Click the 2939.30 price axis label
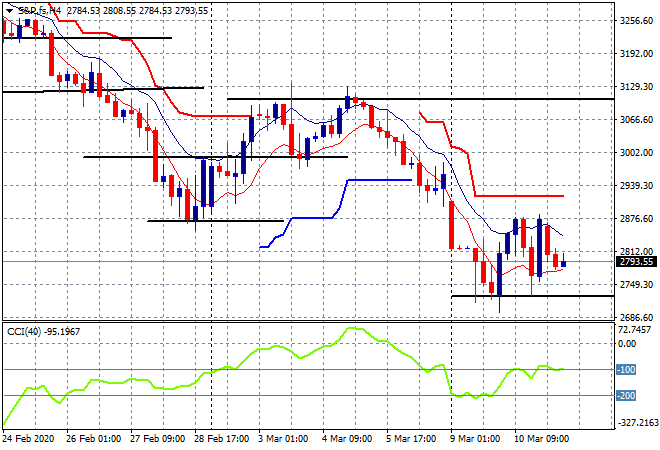The height and width of the screenshot is (450, 660). pyautogui.click(x=636, y=185)
